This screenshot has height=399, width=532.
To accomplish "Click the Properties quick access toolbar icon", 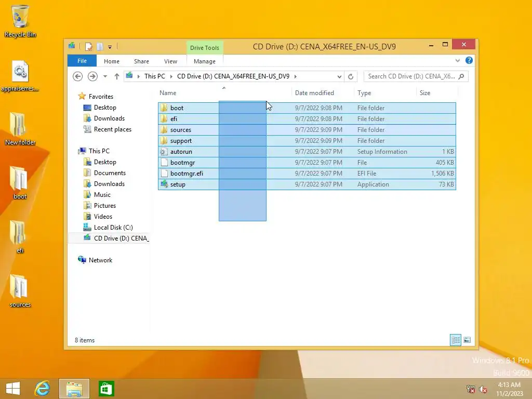I will point(88,46).
